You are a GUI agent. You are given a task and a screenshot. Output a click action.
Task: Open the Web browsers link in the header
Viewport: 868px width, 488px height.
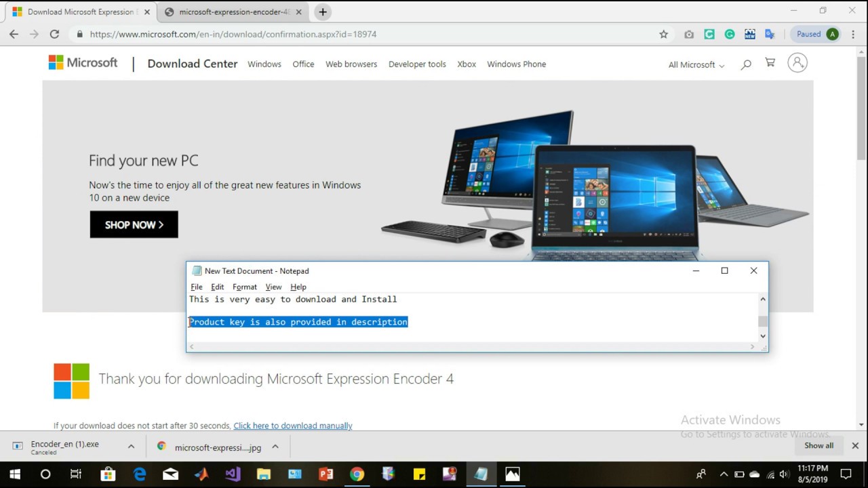pyautogui.click(x=351, y=64)
